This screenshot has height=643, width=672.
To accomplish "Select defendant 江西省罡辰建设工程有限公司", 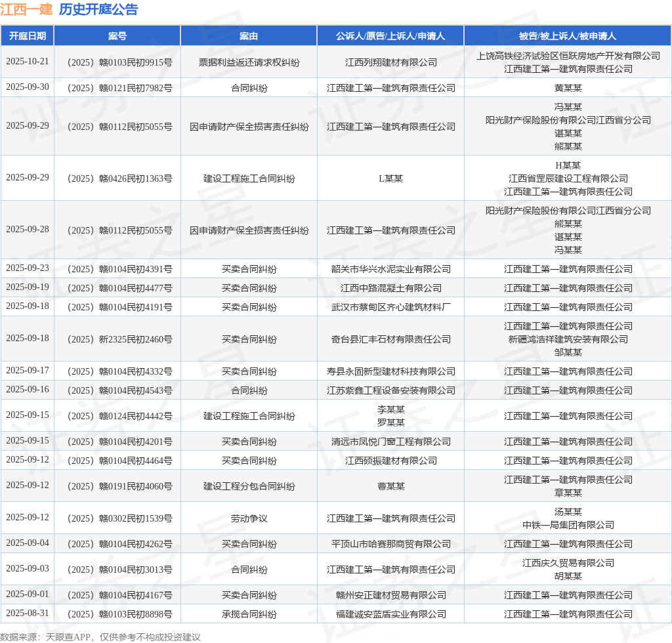I will click(x=568, y=178).
